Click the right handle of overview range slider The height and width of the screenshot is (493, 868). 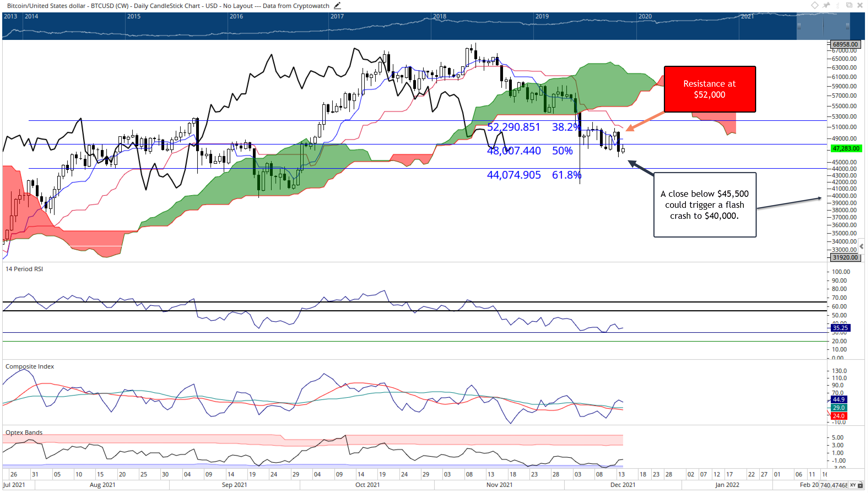point(847,26)
